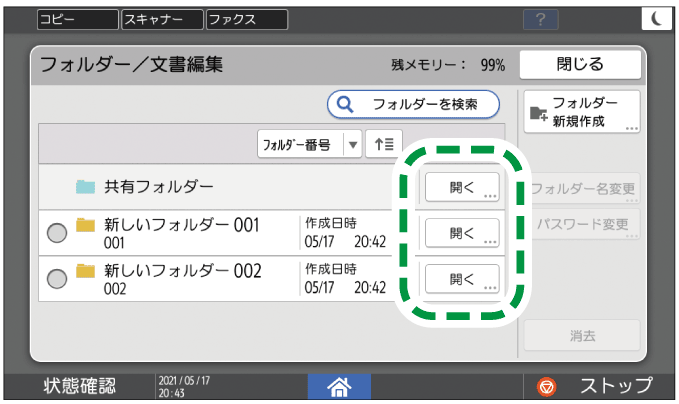This screenshot has width=679, height=404.
Task: Click the 消去 delete button
Action: (x=582, y=336)
